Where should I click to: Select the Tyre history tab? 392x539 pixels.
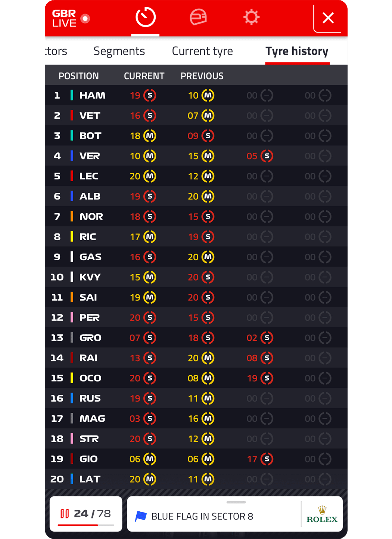(x=297, y=51)
